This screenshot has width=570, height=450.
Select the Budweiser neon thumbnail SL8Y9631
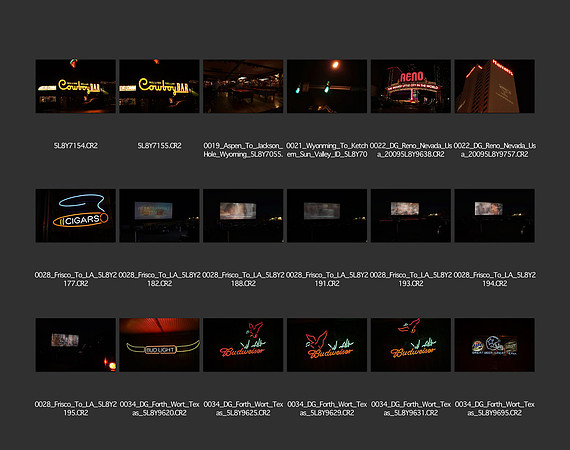(411, 345)
